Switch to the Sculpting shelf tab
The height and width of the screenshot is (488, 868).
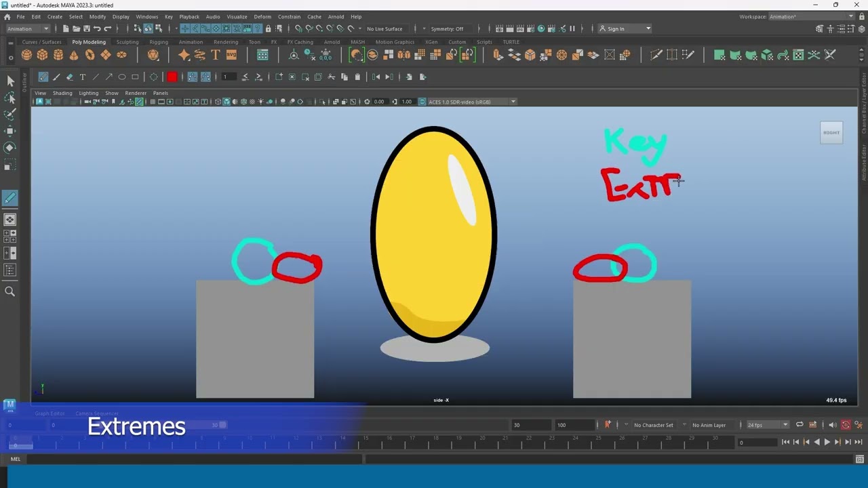[x=127, y=42]
